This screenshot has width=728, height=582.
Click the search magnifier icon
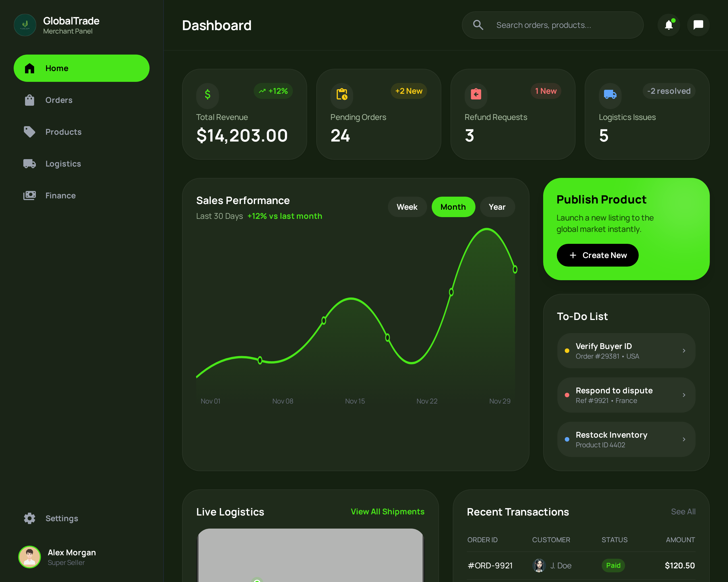(x=478, y=25)
